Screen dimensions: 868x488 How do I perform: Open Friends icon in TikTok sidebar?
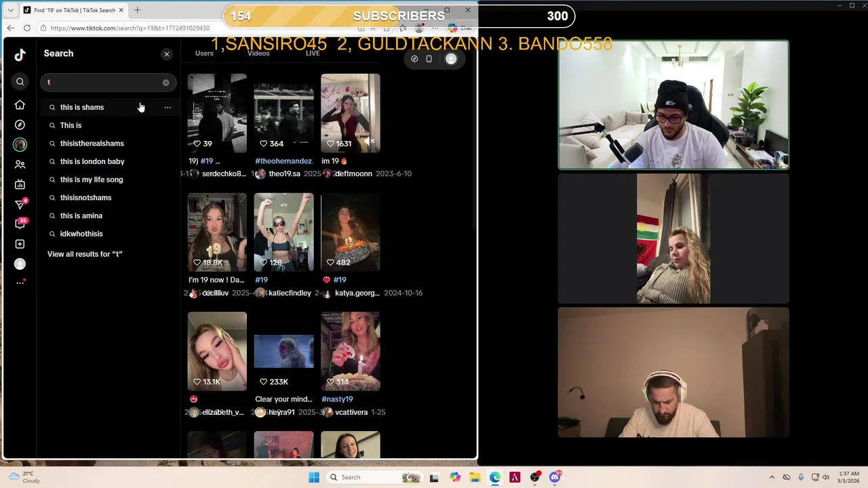[x=20, y=165]
